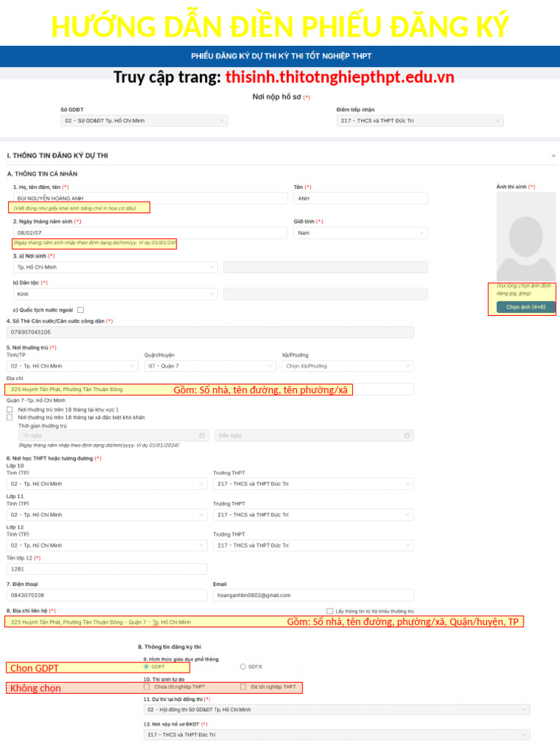This screenshot has height=747, width=560.
Task: Open the Điểm tiếp nhận dropdown
Action: tap(419, 120)
